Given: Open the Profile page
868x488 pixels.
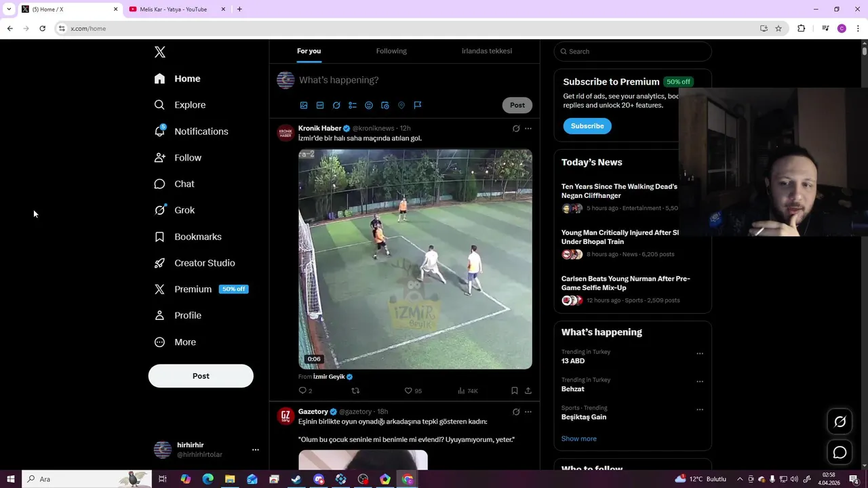Looking at the screenshot, I should click(x=178, y=315).
